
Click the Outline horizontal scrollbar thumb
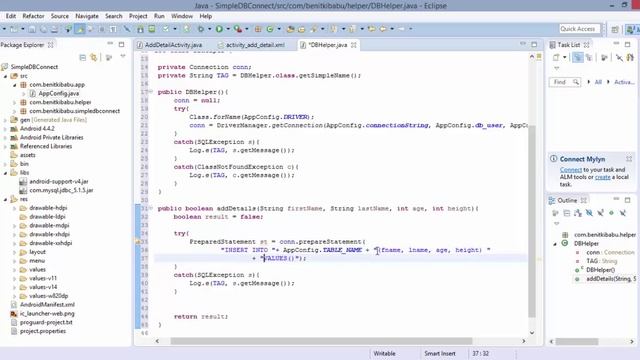point(577,341)
